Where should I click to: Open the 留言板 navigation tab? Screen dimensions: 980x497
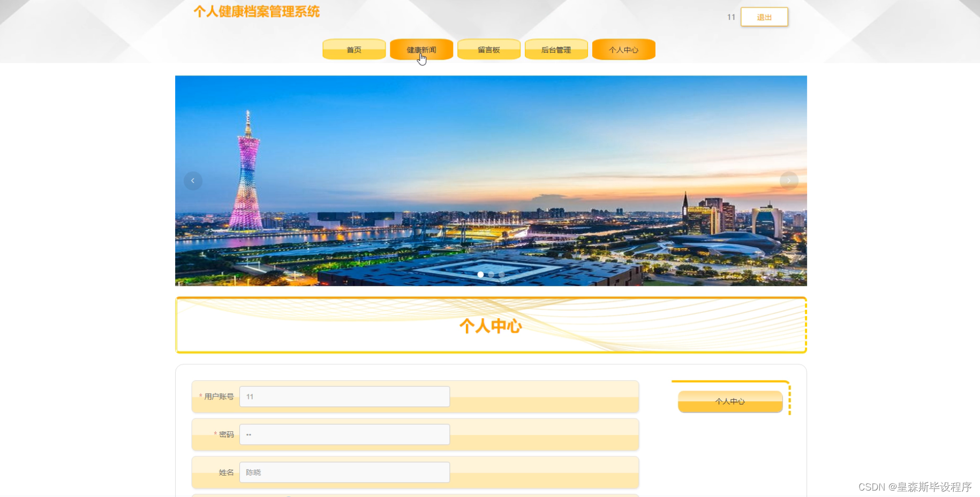(488, 49)
